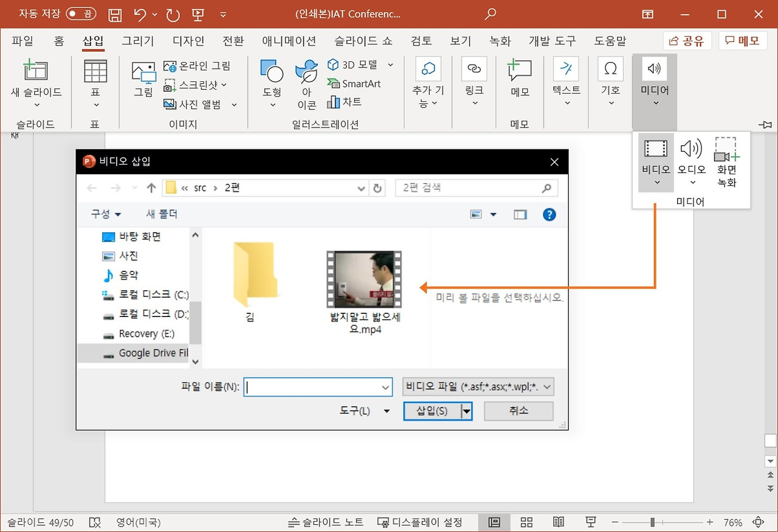Viewport: 778px width, 532px height.
Task: Open the 3D 모델 insert option
Action: 360,64
